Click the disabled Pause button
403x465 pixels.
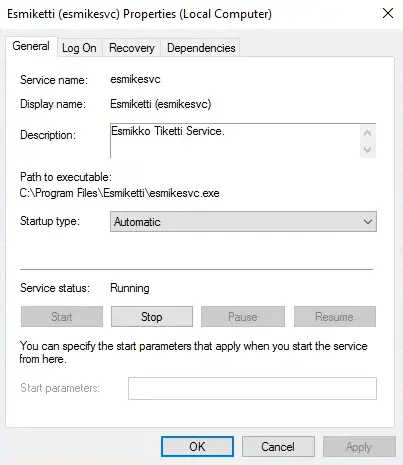tap(243, 317)
